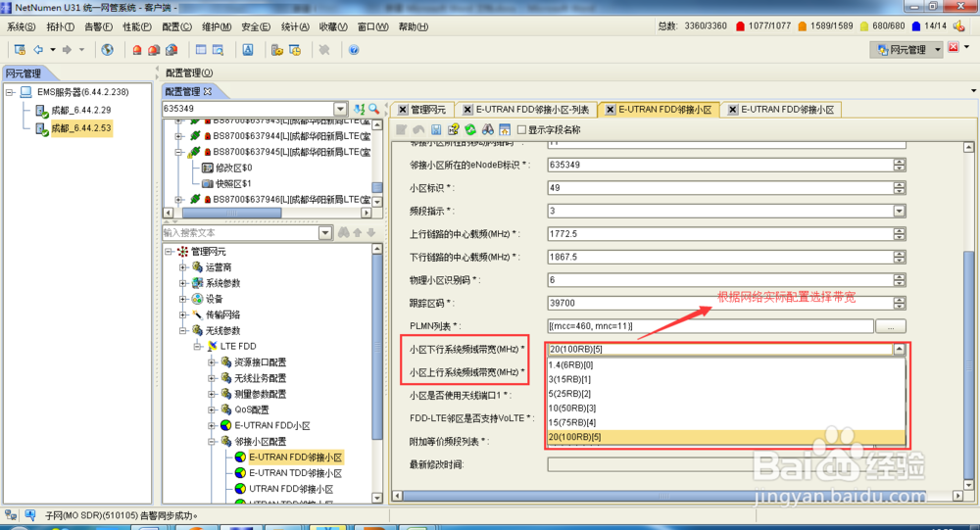980x530 pixels.
Task: Click the 物理小区识别码 input field
Action: tap(720, 280)
